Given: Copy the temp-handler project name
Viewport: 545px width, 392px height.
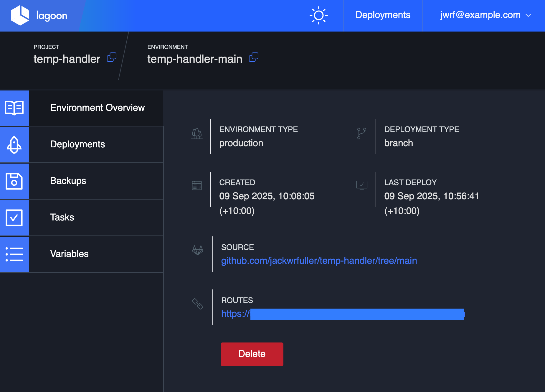Looking at the screenshot, I should point(112,57).
